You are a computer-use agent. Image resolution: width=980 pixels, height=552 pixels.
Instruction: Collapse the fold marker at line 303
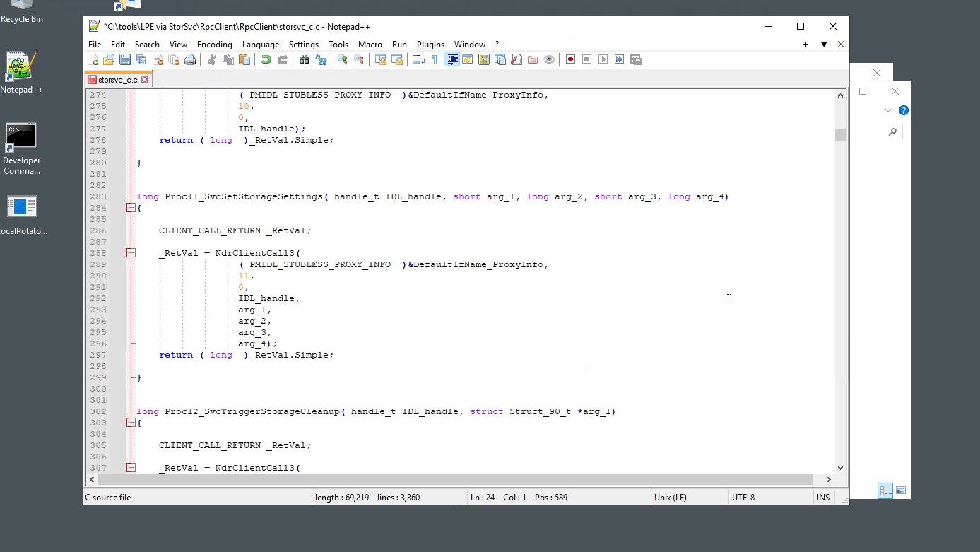tap(131, 423)
